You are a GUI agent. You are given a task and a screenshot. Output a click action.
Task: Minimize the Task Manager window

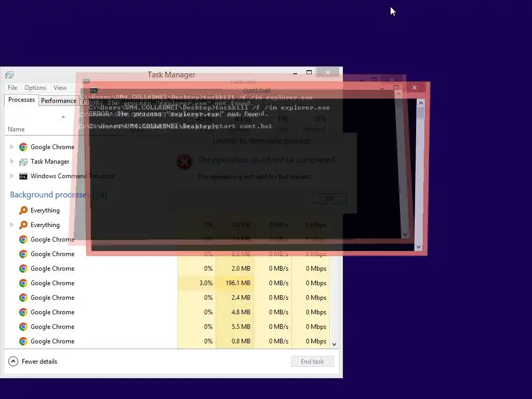point(295,73)
